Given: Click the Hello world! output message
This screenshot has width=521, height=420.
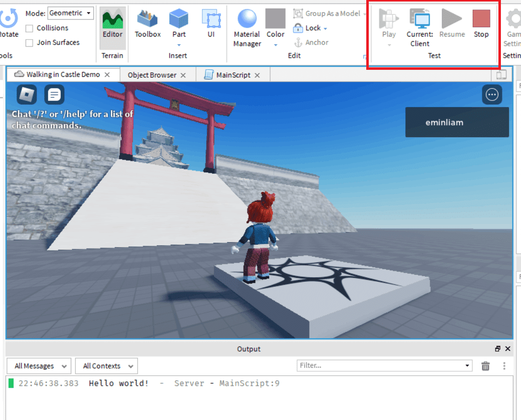Looking at the screenshot, I should coord(119,383).
